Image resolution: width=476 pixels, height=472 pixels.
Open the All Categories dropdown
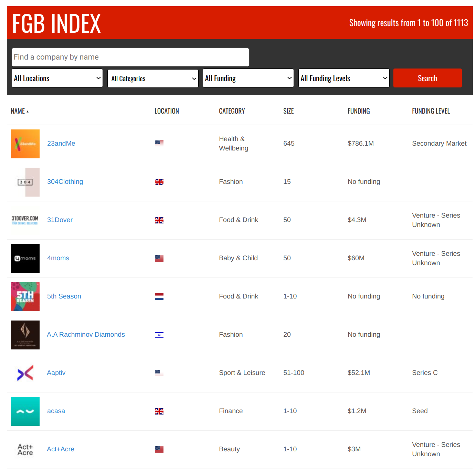[x=153, y=78]
